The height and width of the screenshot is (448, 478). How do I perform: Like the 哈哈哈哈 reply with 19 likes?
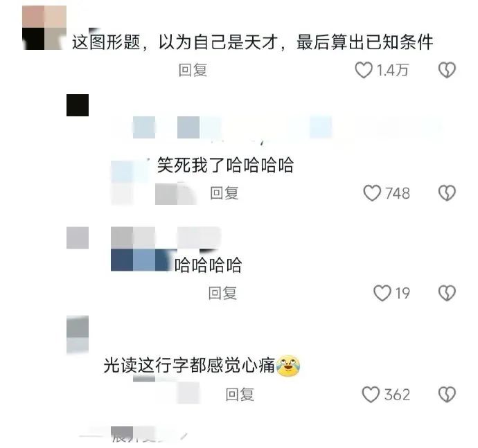tap(382, 293)
